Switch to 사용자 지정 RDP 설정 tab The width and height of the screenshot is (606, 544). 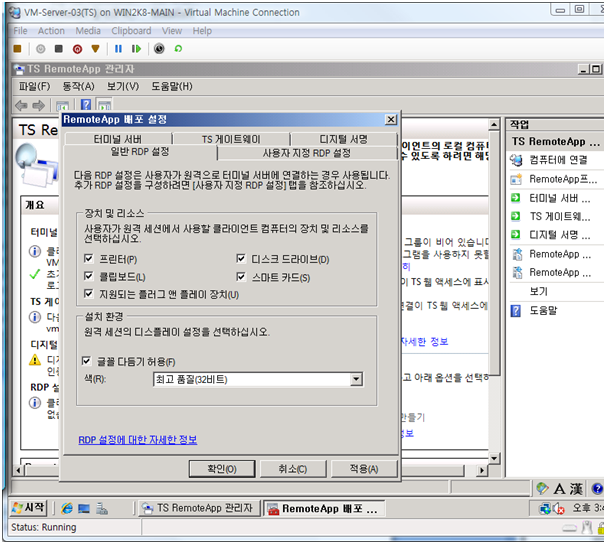pyautogui.click(x=306, y=153)
